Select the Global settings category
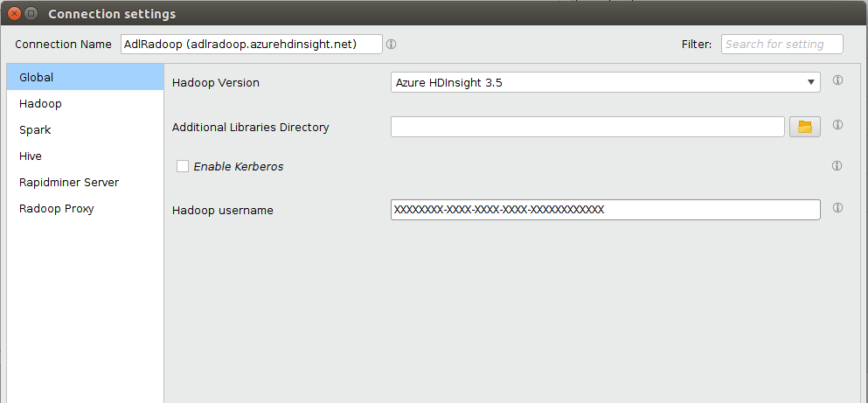Image resolution: width=868 pixels, height=403 pixels. (37, 78)
